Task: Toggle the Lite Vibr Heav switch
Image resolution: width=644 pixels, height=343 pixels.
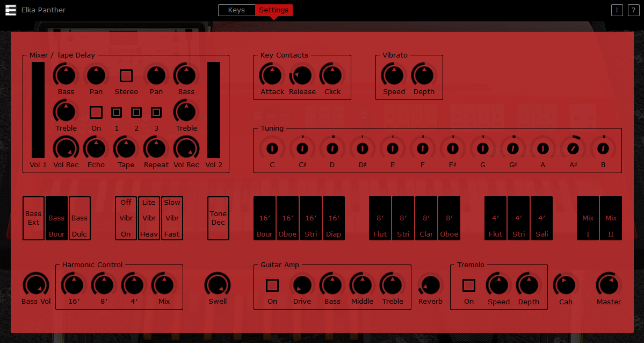Action: point(149,218)
